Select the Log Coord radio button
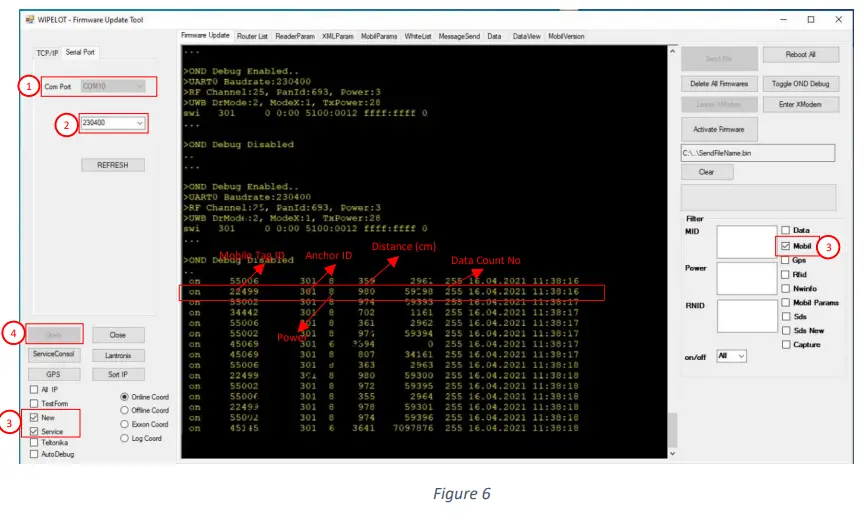This screenshot has height=520, width=864. click(125, 438)
